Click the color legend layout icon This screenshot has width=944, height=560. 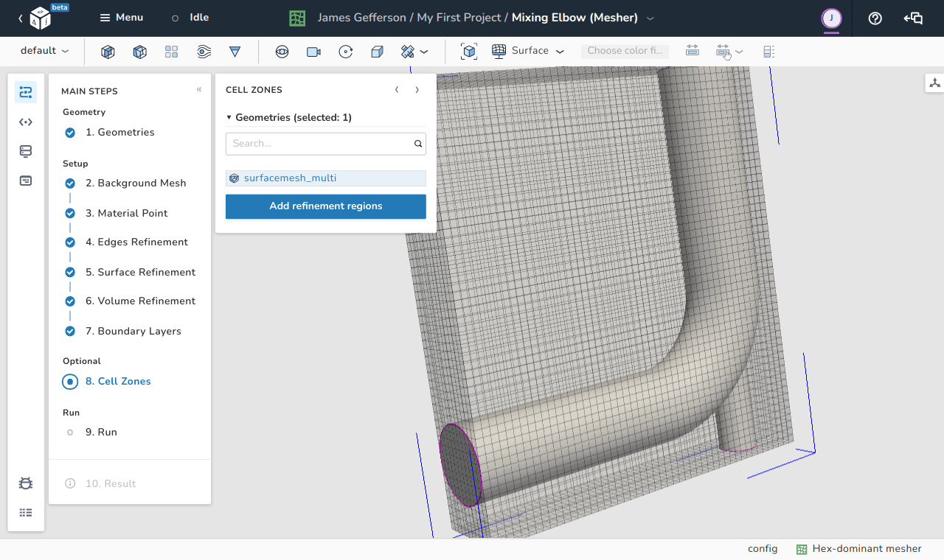(768, 52)
